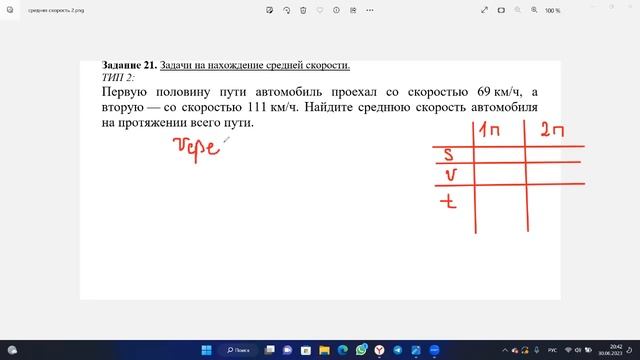
Task: Click the displayed math problem image
Action: tap(320, 180)
